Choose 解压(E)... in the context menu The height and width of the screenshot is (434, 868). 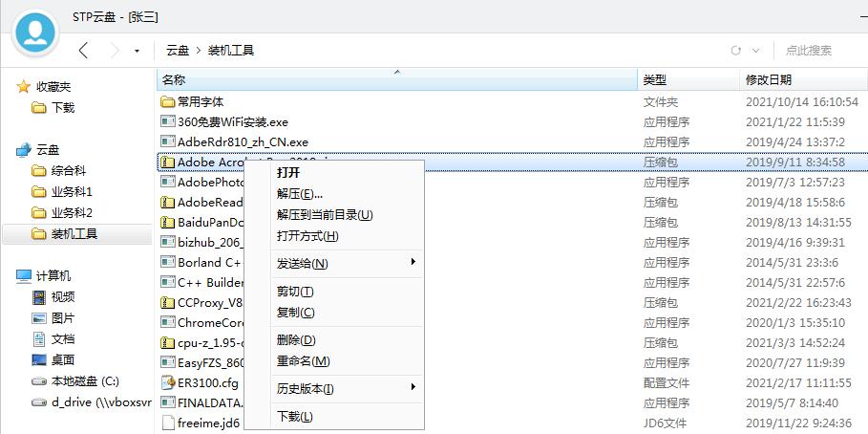coord(334,194)
